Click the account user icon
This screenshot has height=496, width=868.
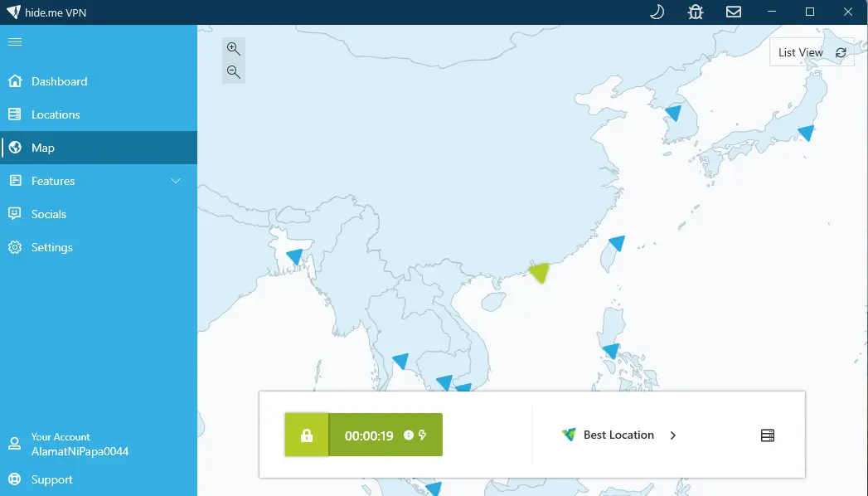(x=15, y=444)
